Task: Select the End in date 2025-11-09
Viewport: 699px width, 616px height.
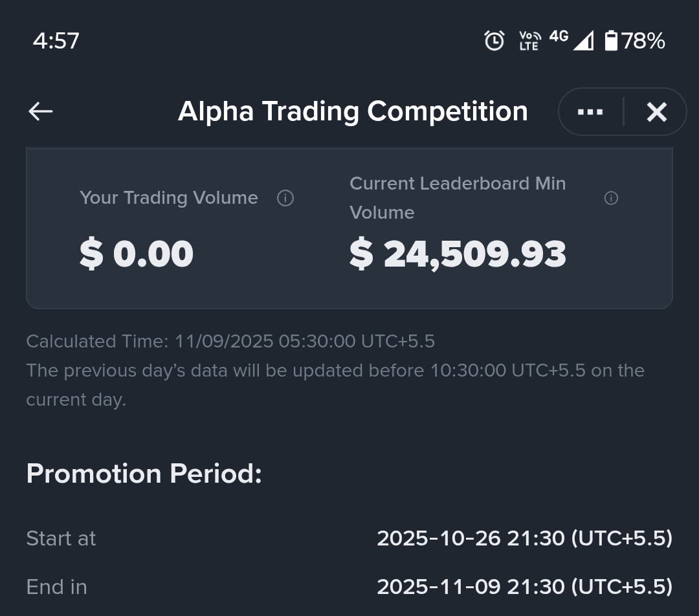Action: pyautogui.click(x=525, y=587)
